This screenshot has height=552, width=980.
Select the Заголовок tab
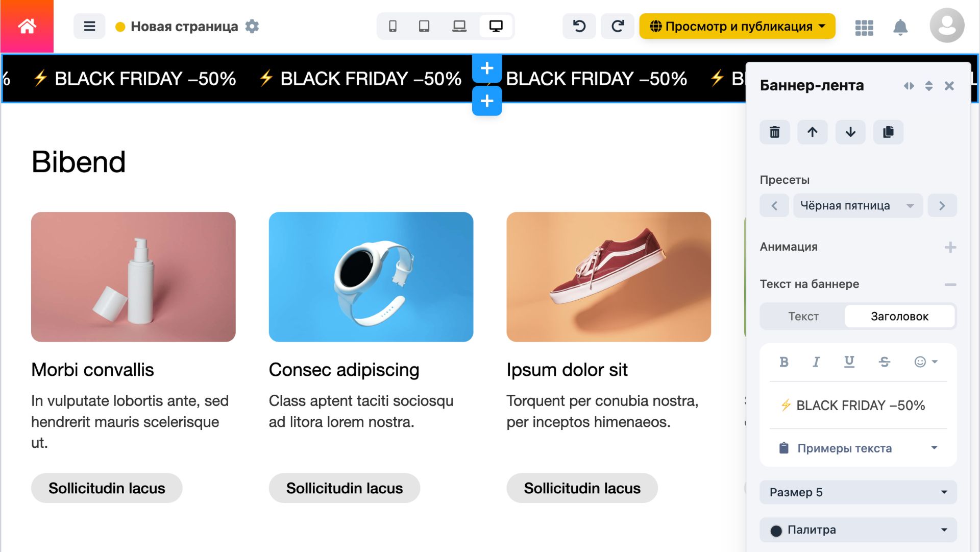coord(899,317)
